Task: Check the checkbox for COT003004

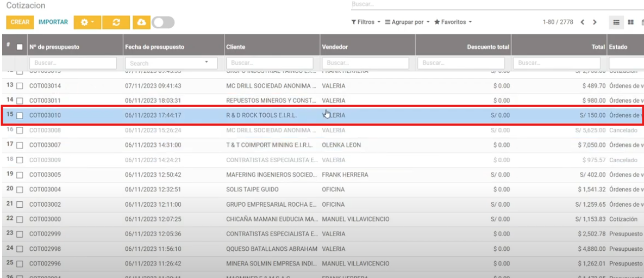Action: pyautogui.click(x=20, y=190)
